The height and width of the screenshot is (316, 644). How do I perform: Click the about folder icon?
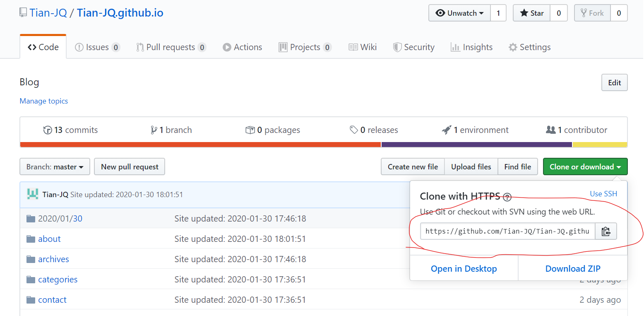pos(31,239)
